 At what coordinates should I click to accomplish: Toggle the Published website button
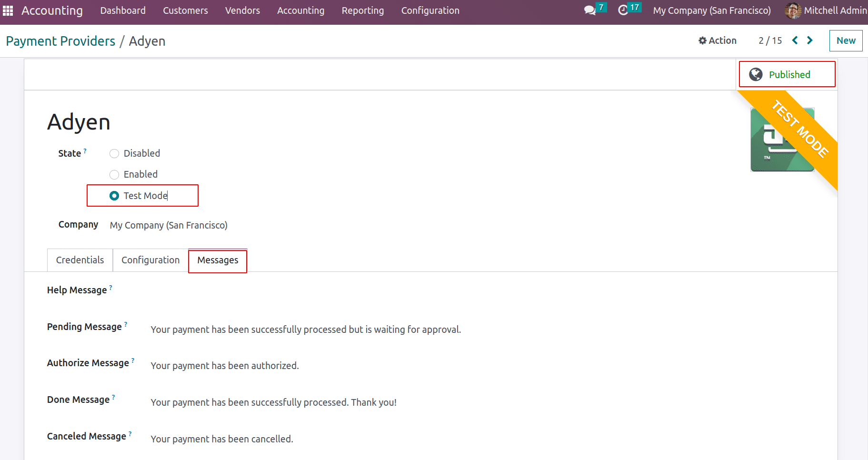787,74
